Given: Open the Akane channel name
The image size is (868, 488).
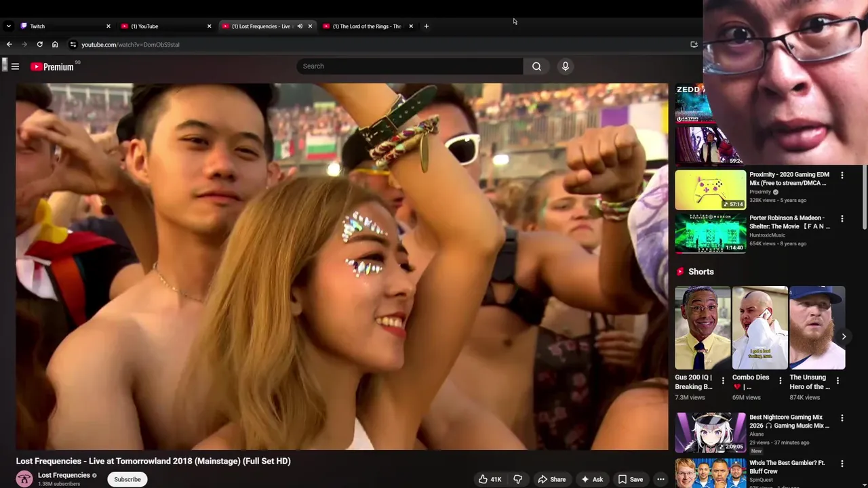Looking at the screenshot, I should pos(757,434).
